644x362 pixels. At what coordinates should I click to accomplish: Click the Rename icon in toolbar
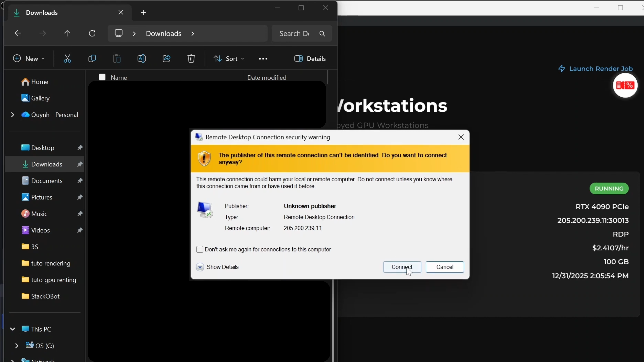click(x=142, y=58)
